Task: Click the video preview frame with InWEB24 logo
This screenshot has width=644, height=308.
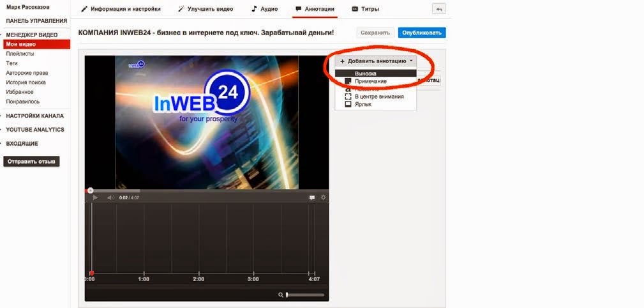Action: point(207,123)
